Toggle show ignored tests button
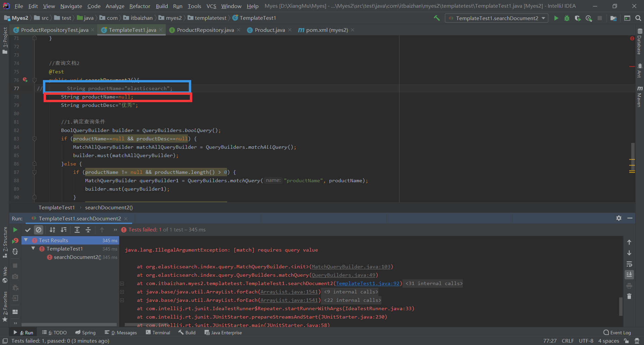Image resolution: width=644 pixels, height=345 pixels. 39,230
